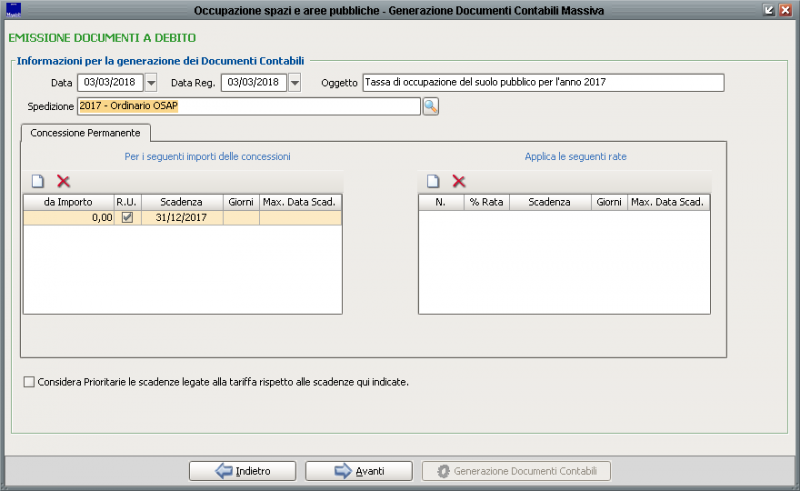Proceed with the Avanti button
This screenshot has height=491, width=800.
(x=359, y=471)
